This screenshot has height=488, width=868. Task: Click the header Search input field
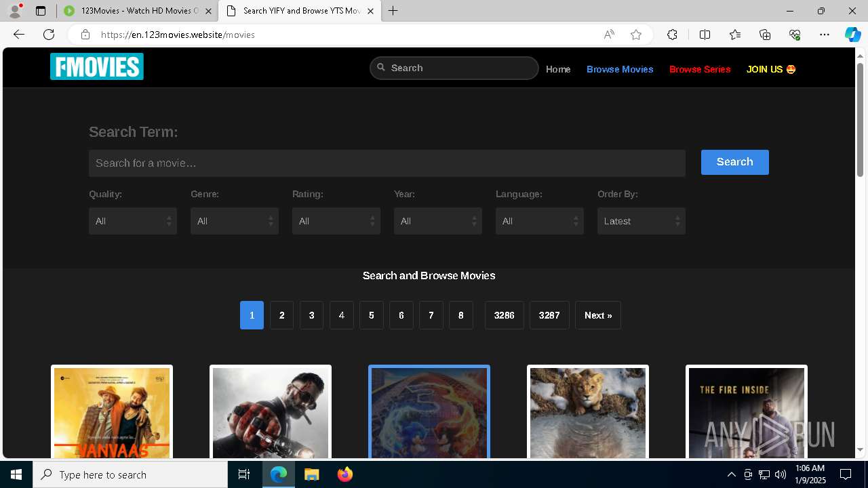[x=454, y=68]
